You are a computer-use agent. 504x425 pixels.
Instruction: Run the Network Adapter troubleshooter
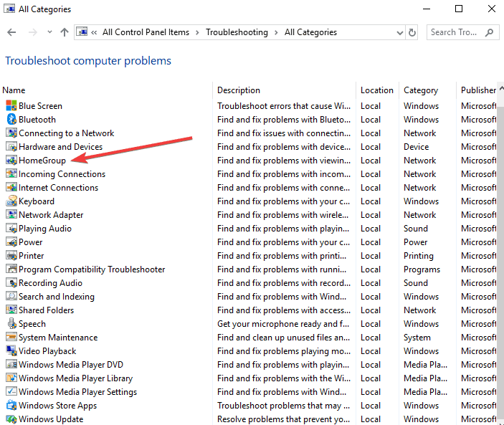pyautogui.click(x=51, y=215)
